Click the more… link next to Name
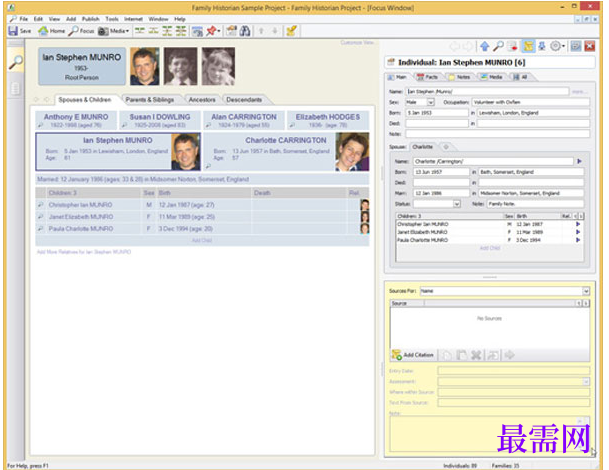Screen dimensions: 609x470 pyautogui.click(x=578, y=92)
